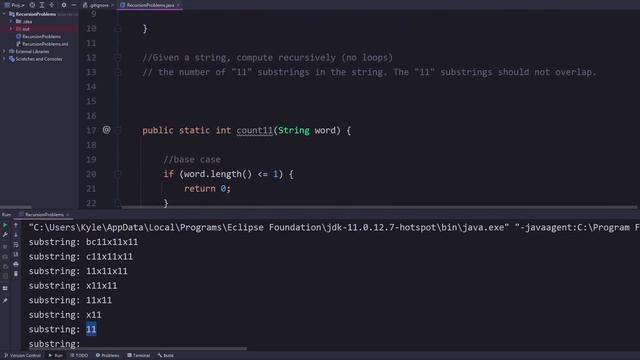Click the highlighted 11 in console output

click(91, 329)
